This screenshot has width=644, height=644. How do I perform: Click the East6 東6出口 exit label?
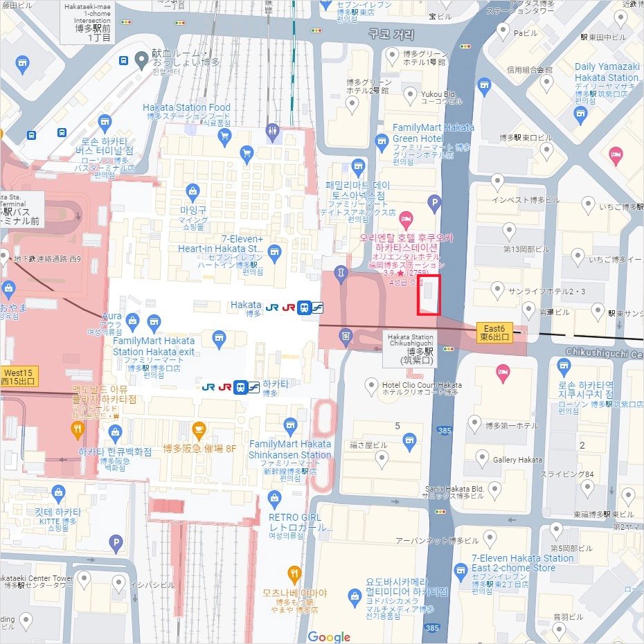pyautogui.click(x=494, y=332)
